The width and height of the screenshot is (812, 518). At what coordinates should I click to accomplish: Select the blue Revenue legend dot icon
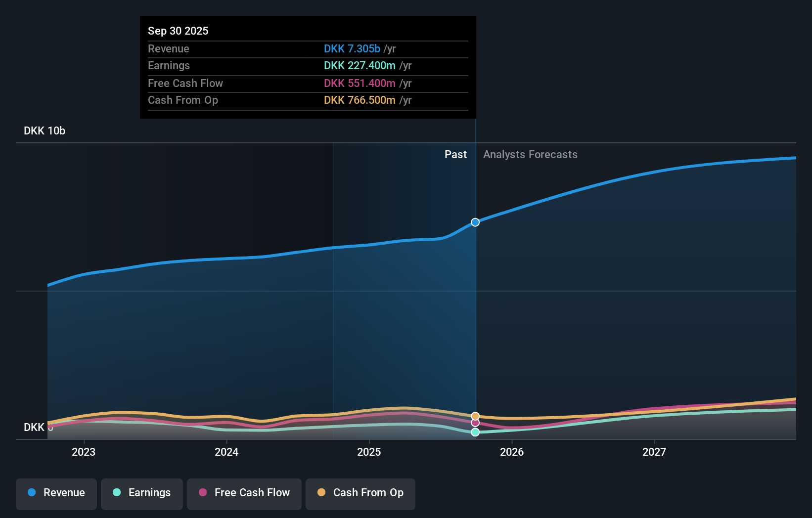[31, 493]
